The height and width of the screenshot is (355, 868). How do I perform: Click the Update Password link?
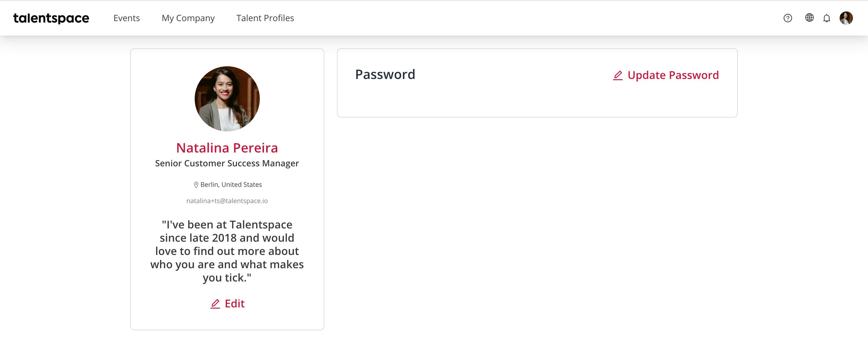coord(665,75)
